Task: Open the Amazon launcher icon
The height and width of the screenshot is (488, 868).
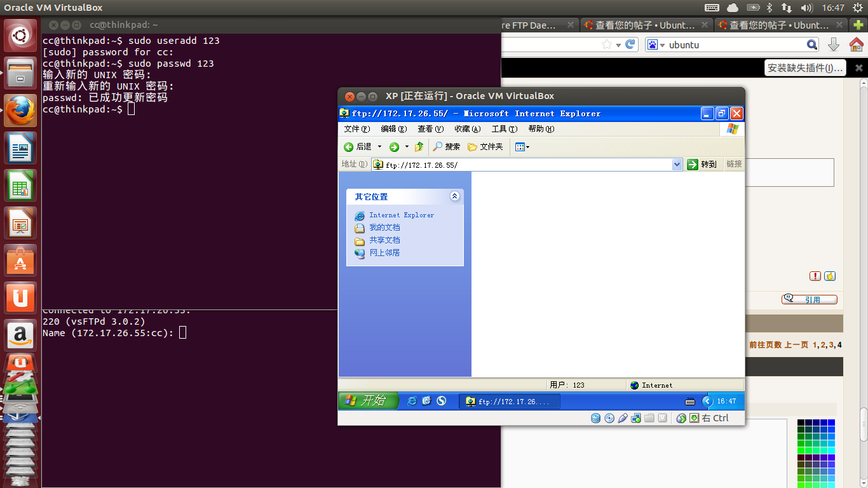Action: click(20, 335)
